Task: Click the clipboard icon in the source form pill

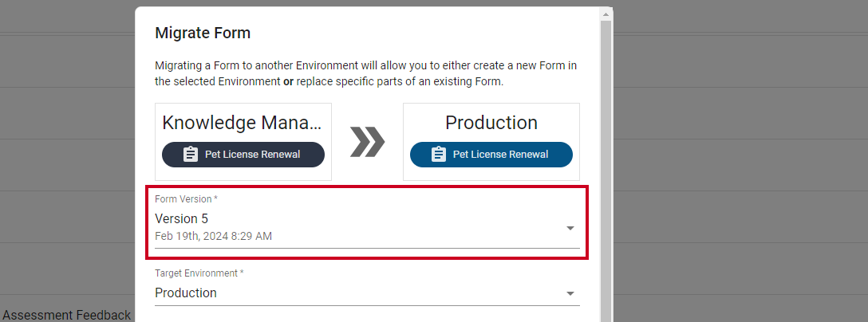Action: 191,155
